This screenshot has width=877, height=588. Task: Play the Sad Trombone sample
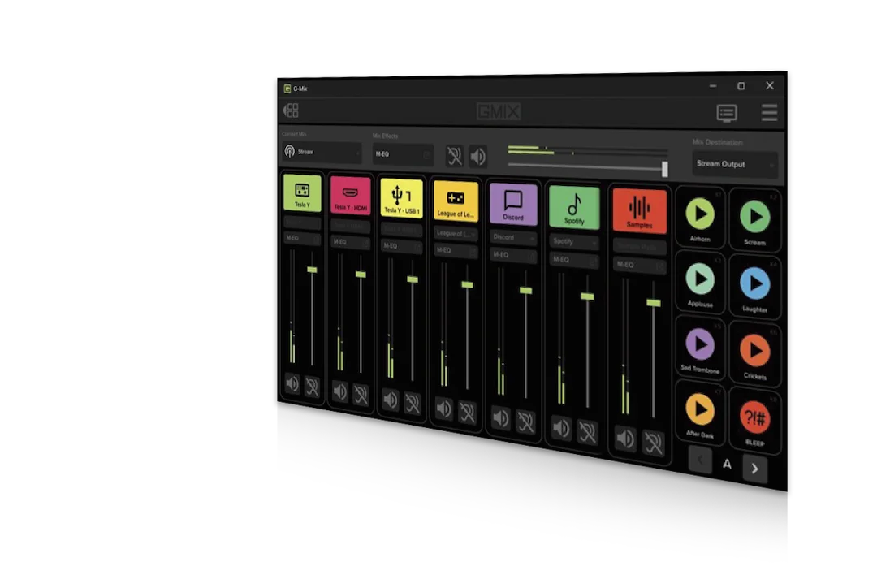point(700,344)
